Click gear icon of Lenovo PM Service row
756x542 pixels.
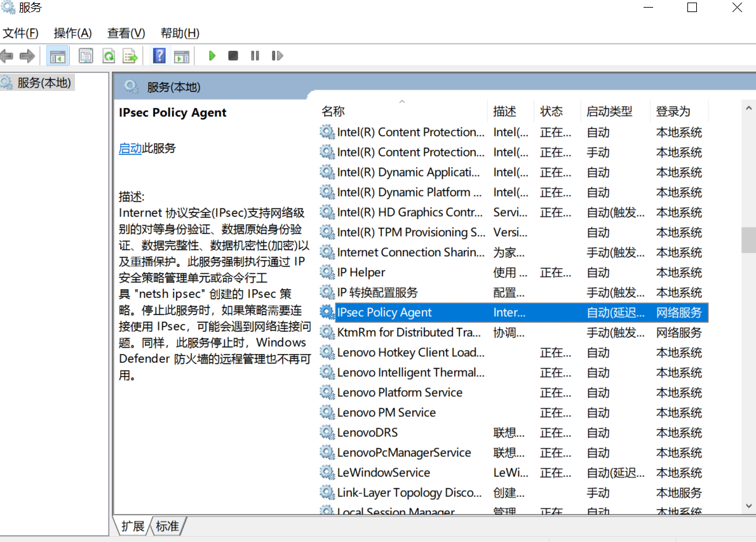point(327,412)
